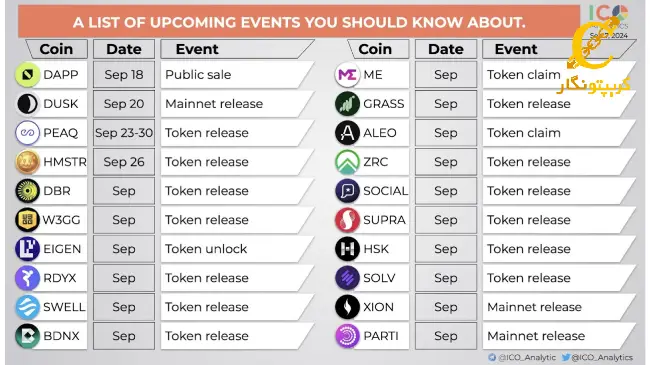Click the right Date column header
The width and height of the screenshot is (650, 365).
446,49
